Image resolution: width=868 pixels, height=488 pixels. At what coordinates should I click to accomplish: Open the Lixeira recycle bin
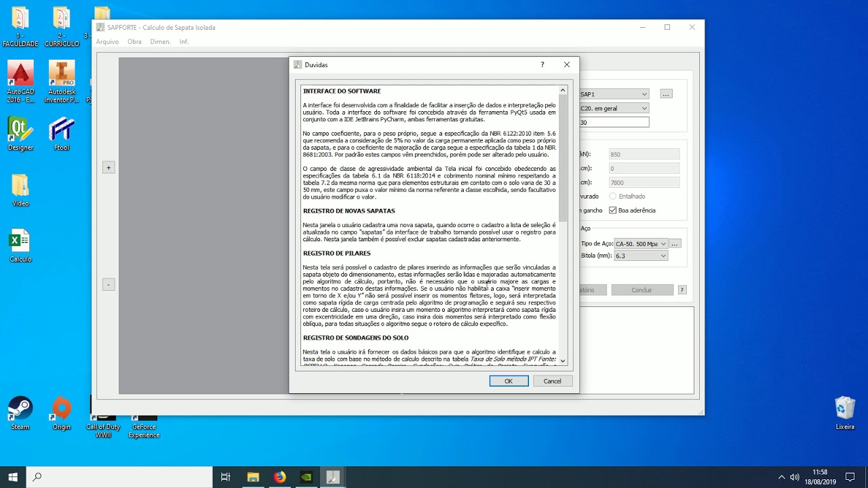click(x=845, y=413)
